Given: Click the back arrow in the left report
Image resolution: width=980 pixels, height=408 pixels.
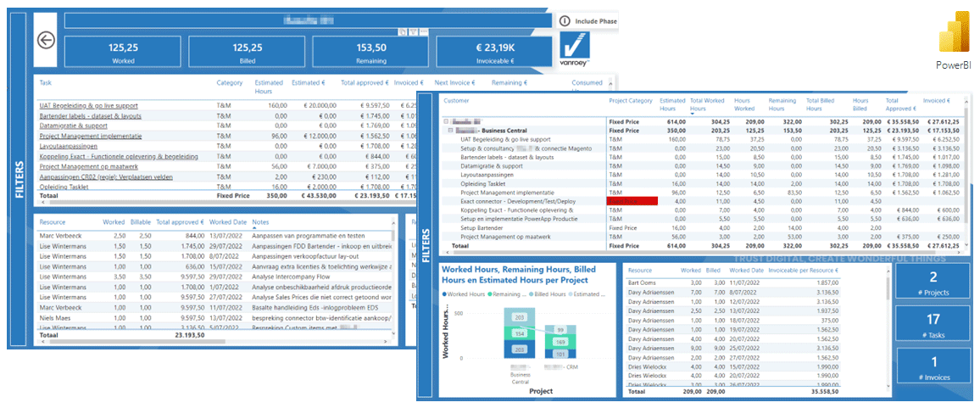Looking at the screenshot, I should coord(47,40).
